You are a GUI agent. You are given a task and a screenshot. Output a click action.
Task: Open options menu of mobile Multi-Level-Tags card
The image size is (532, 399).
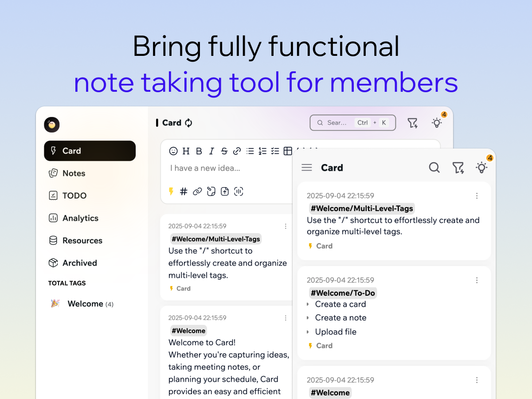tap(477, 196)
